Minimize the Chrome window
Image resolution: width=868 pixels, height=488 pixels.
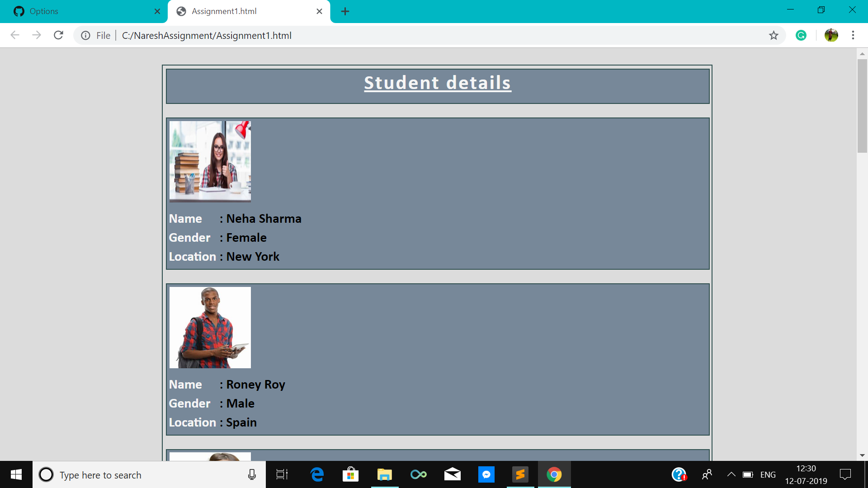click(x=790, y=10)
